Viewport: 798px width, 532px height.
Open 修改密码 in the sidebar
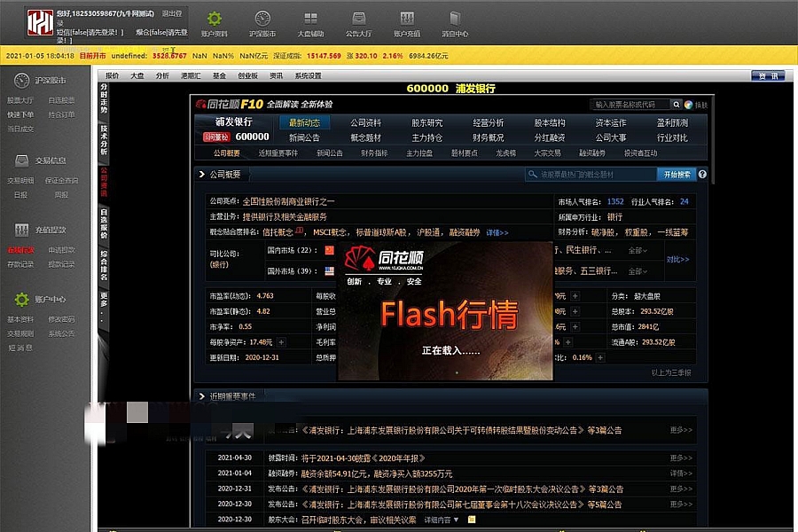61,319
